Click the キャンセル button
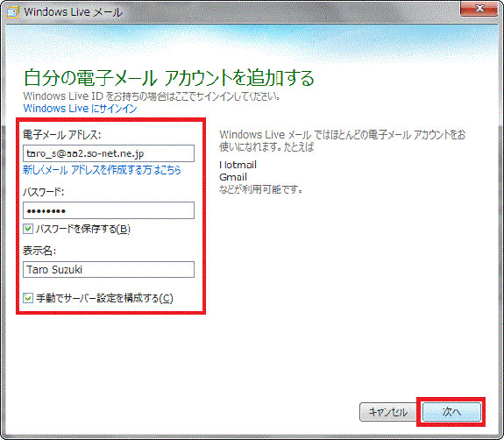The width and height of the screenshot is (504, 440). [x=388, y=412]
